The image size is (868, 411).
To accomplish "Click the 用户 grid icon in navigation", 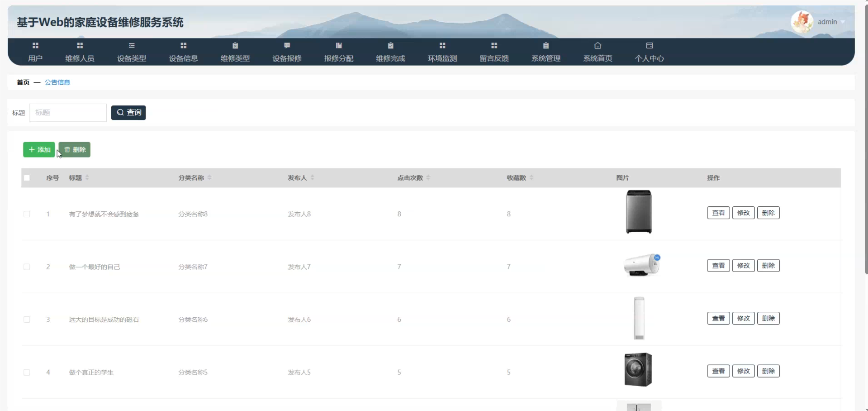I will tap(35, 45).
